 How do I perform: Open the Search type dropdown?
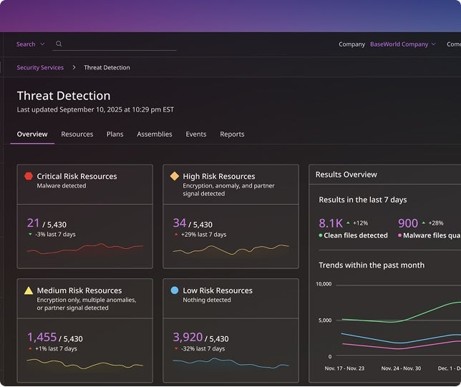point(30,44)
